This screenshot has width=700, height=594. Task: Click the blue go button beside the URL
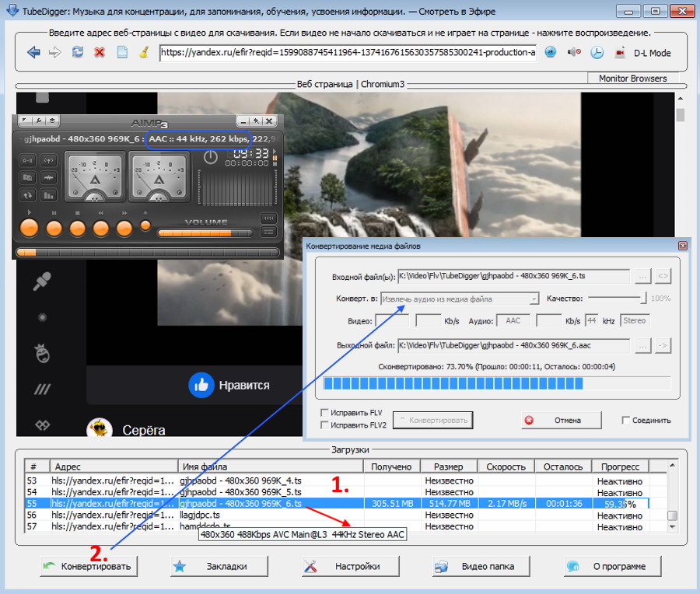[551, 52]
